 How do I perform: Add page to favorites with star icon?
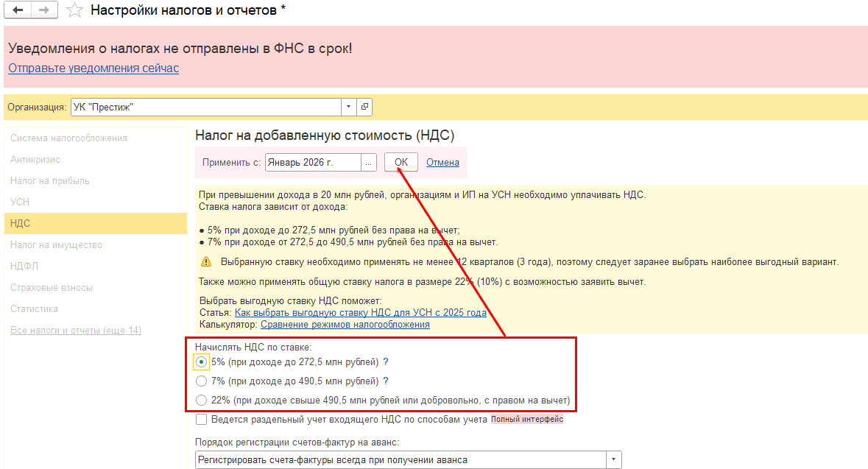(74, 10)
